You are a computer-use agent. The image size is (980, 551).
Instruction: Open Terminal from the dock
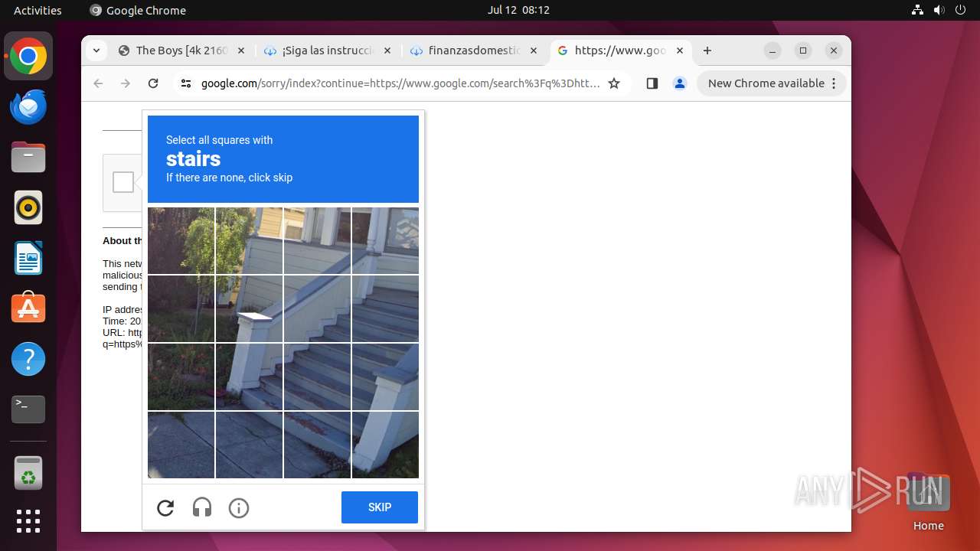[28, 409]
